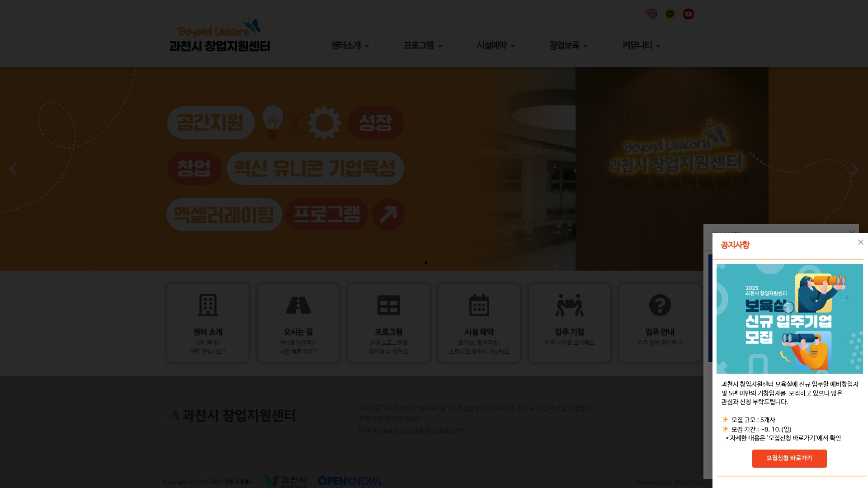
Task: Open the KakaoTalk channel icon
Action: click(x=670, y=14)
